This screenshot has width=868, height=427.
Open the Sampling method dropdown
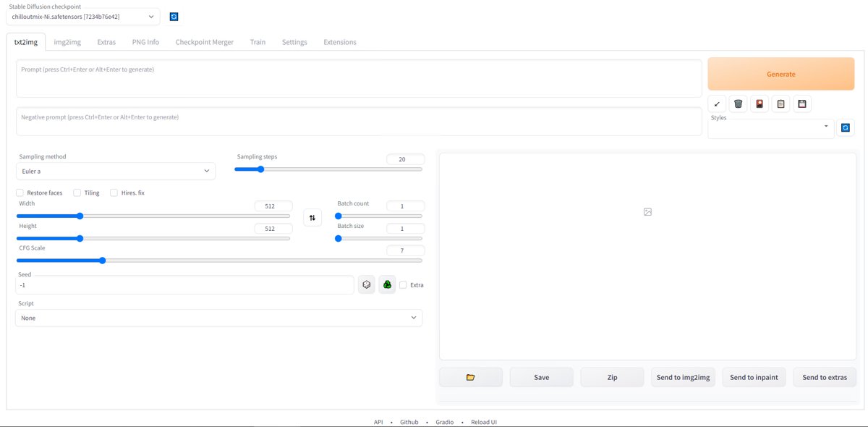click(x=115, y=171)
